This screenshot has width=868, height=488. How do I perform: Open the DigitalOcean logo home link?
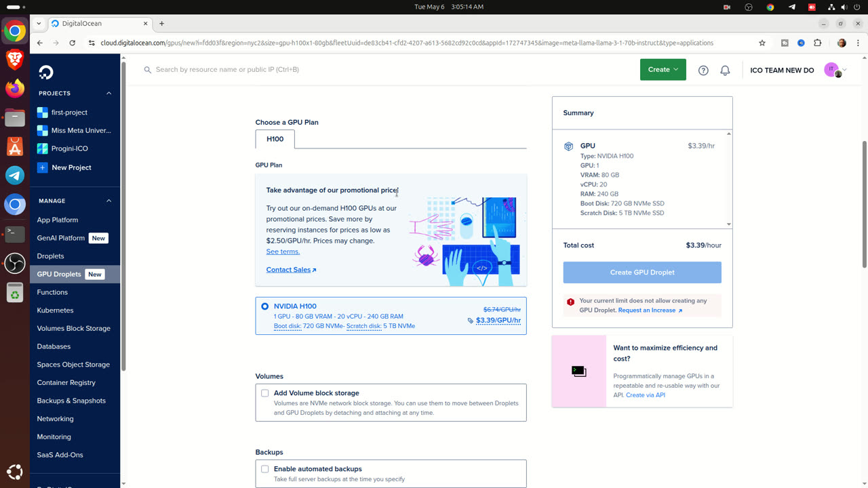point(46,72)
